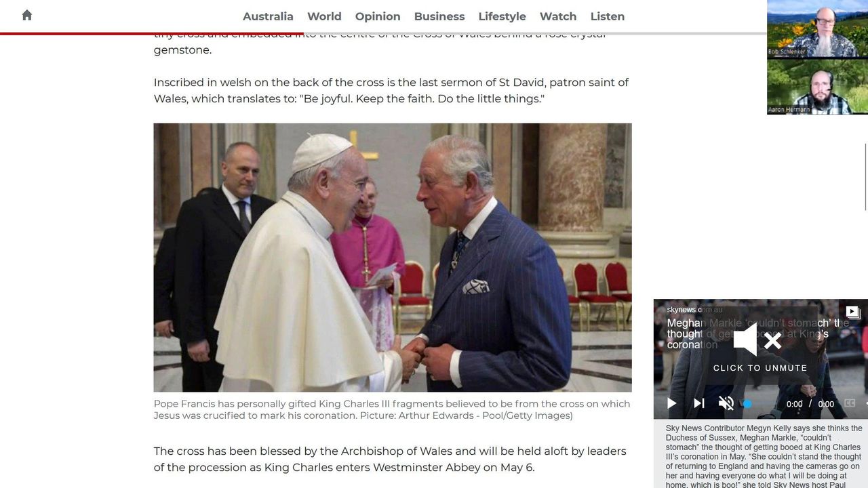Adjust the video volume slider handle

point(747,404)
